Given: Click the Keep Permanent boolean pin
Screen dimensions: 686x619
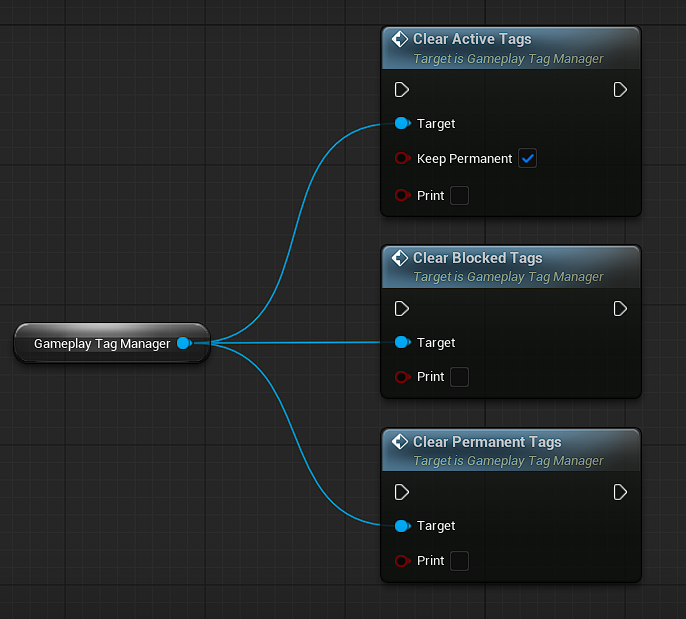Looking at the screenshot, I should pyautogui.click(x=402, y=159).
